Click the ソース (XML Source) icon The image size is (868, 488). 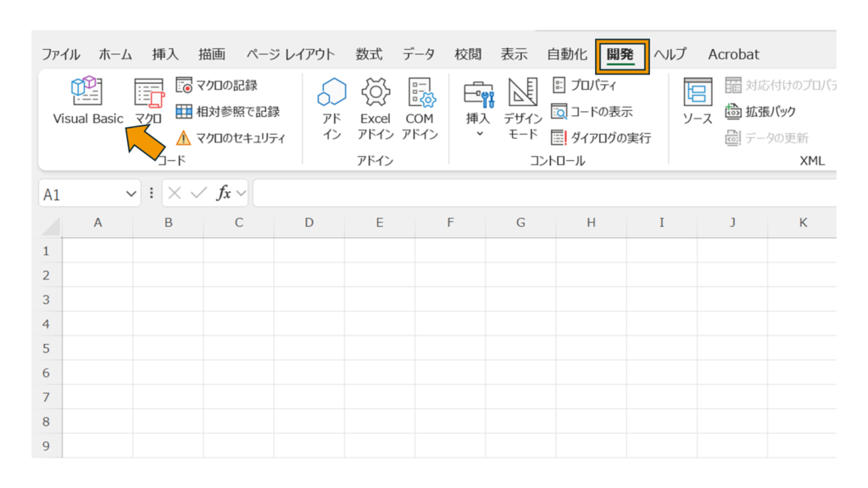pyautogui.click(x=698, y=102)
